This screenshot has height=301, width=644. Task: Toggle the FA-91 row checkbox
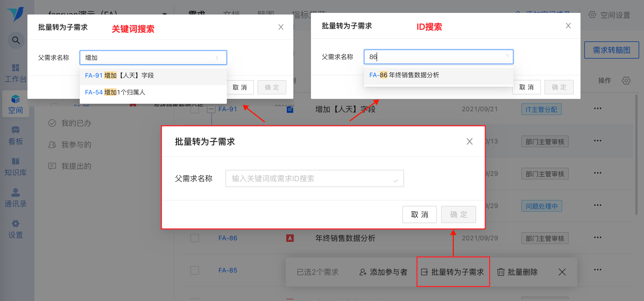pyautogui.click(x=194, y=109)
